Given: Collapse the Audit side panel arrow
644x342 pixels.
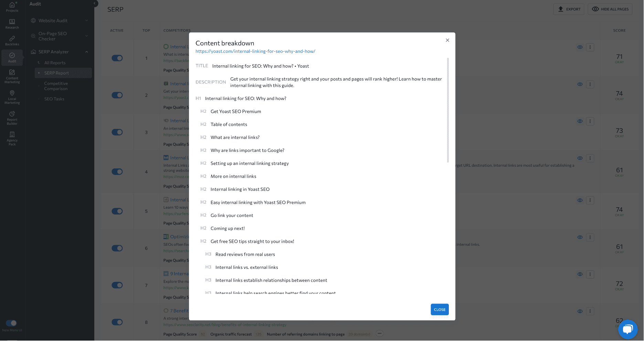Looking at the screenshot, I should tap(95, 3).
